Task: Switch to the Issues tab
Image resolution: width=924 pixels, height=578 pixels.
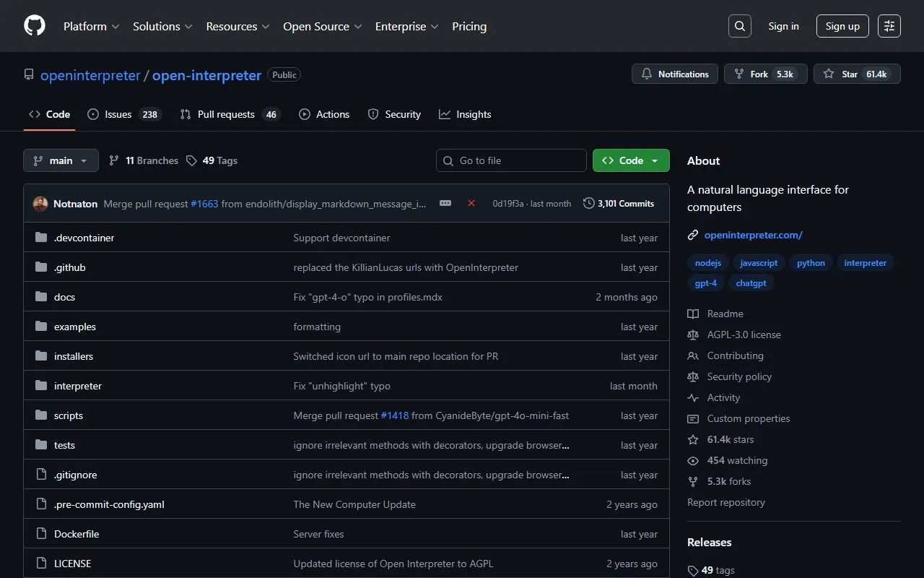Action: pos(123,114)
